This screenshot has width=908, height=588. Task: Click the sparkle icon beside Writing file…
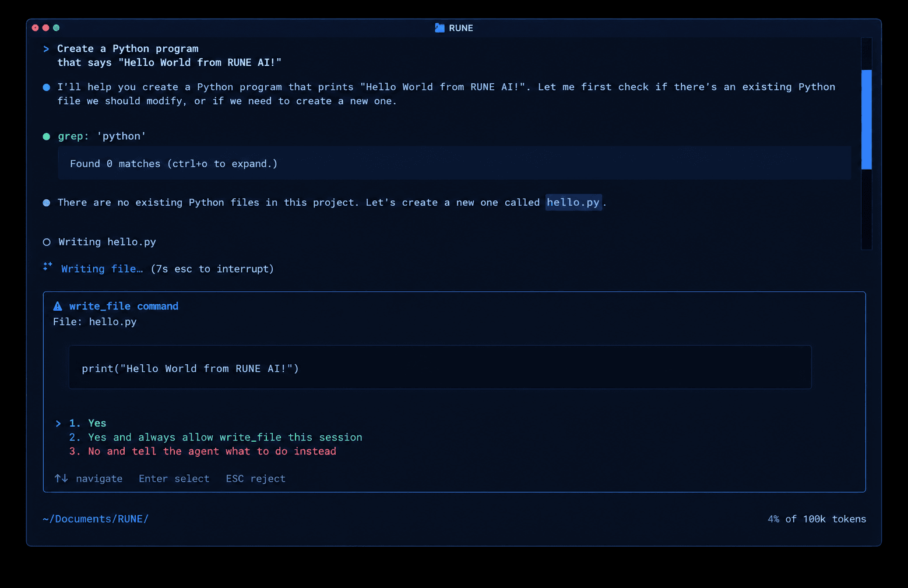point(48,267)
